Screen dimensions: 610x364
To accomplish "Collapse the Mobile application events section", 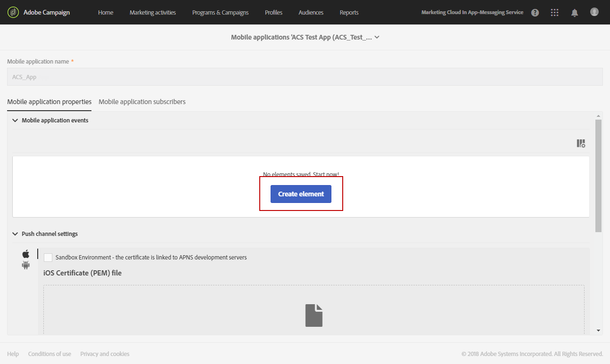I will pyautogui.click(x=15, y=121).
